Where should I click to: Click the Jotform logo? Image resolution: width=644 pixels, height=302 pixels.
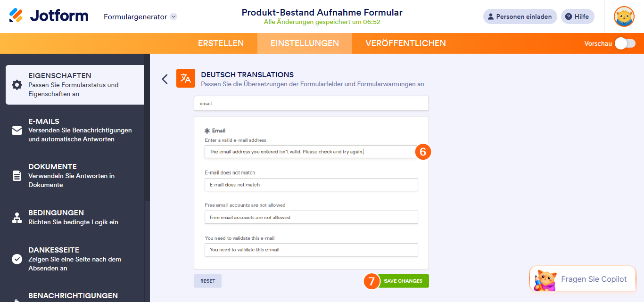49,16
